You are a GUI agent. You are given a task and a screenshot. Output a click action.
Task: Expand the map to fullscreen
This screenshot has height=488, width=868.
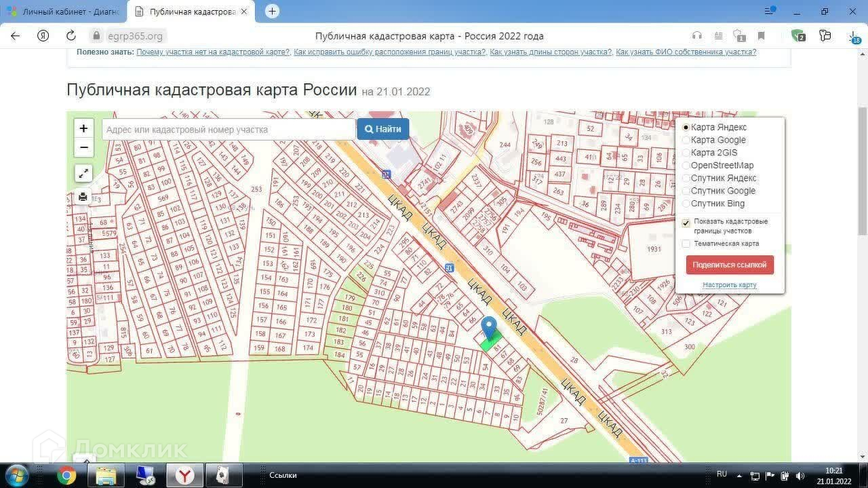click(83, 173)
